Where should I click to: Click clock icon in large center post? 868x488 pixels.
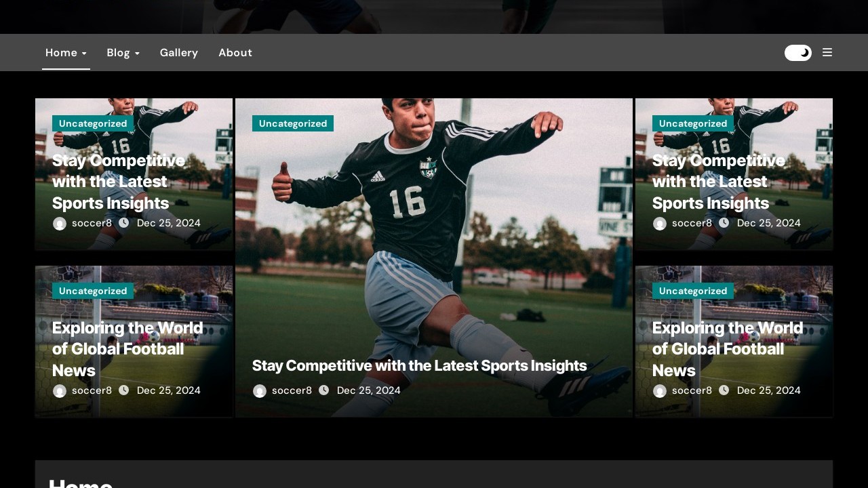[324, 390]
